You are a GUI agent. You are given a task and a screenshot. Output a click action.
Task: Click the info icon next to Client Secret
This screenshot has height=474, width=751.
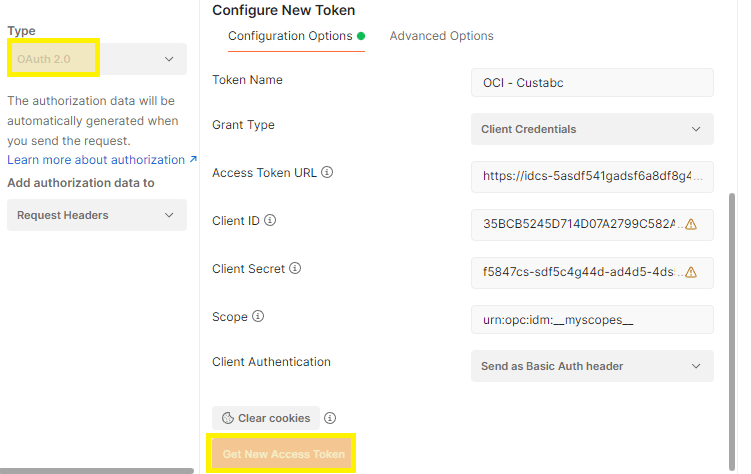(295, 268)
